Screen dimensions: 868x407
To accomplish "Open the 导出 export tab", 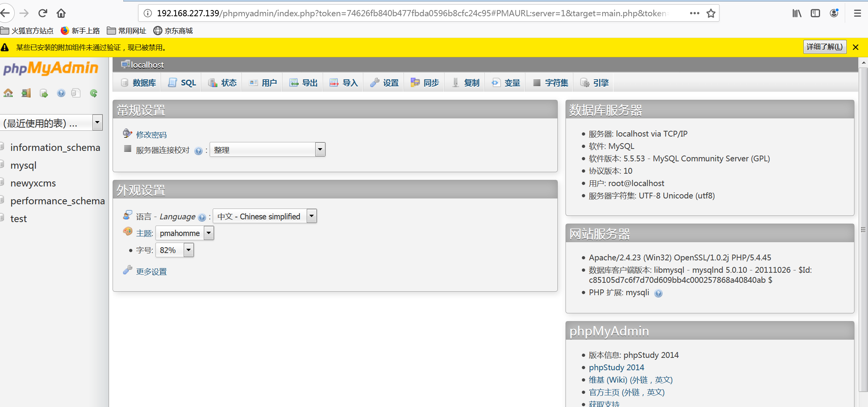I will click(304, 83).
